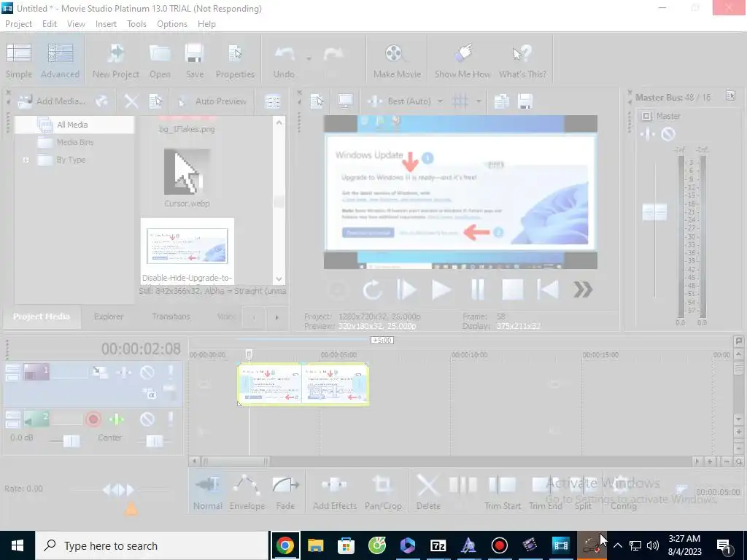This screenshot has height=560, width=747.
Task: Open video preview properties icon
Action: tap(317, 101)
